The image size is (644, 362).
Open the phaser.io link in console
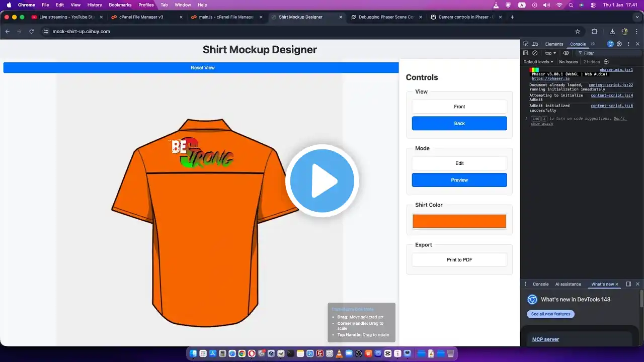click(550, 79)
